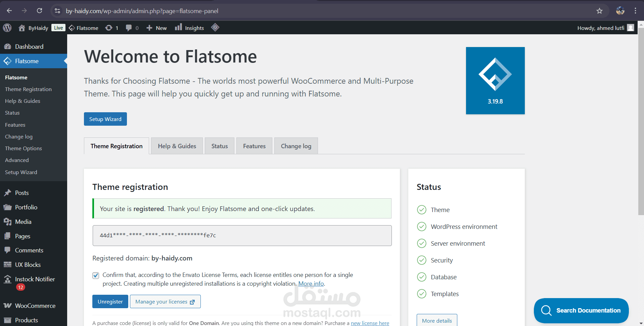The image size is (644, 326).
Task: Click the Media icon in sidebar
Action: point(7,221)
